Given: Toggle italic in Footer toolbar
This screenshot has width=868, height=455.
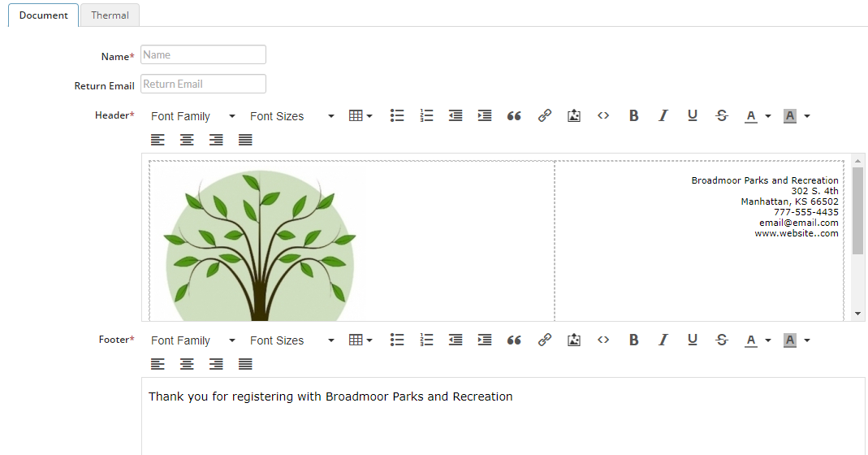Looking at the screenshot, I should point(663,340).
